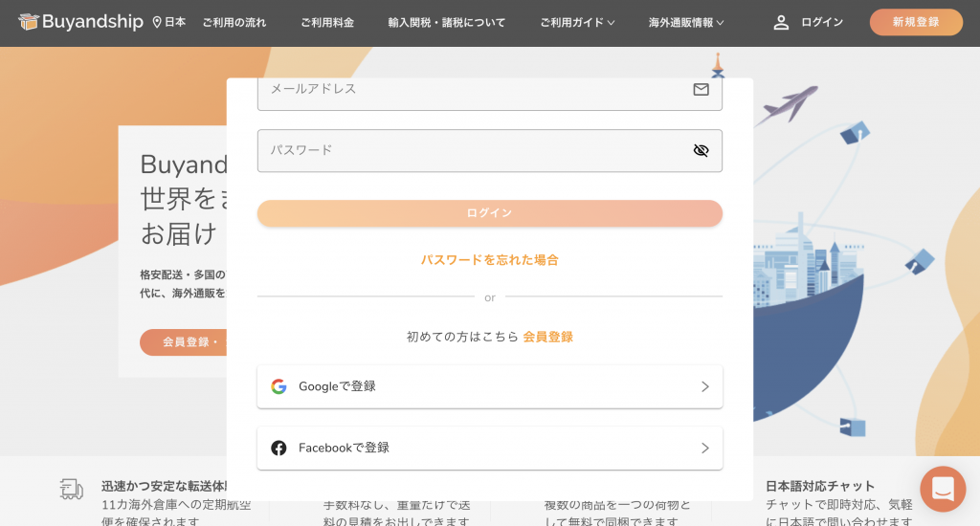Viewport: 980px width, 526px height.
Task: Focus the メールアドレス input field
Action: pyautogui.click(x=489, y=94)
